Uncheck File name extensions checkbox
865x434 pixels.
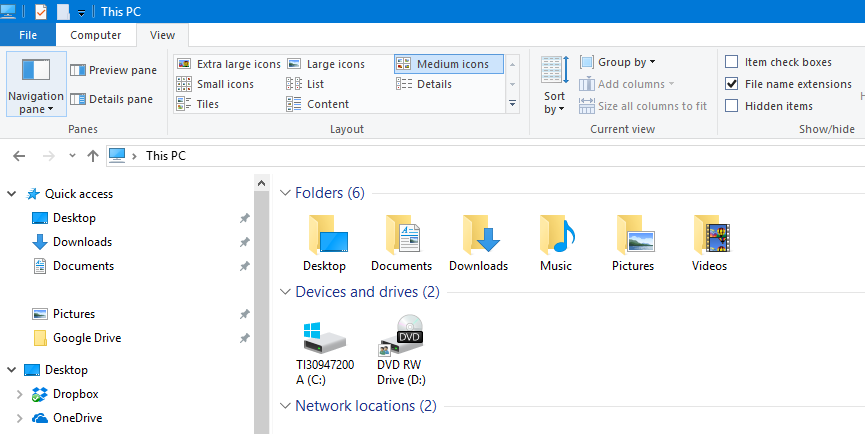coord(732,84)
